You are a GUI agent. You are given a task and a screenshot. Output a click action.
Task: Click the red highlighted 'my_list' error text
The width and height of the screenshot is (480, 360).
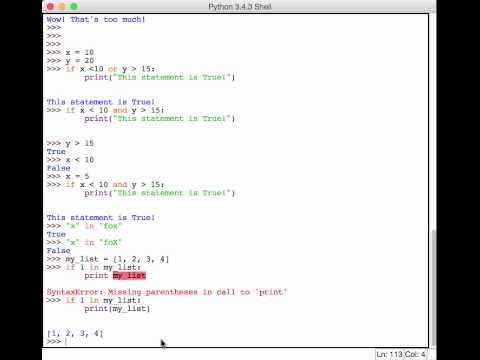click(129, 276)
